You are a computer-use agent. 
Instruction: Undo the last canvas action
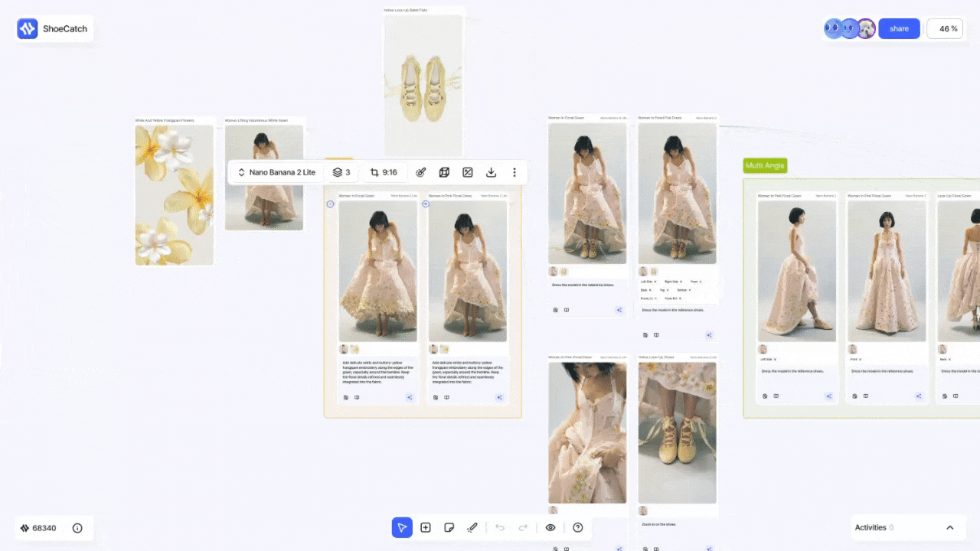(x=500, y=527)
